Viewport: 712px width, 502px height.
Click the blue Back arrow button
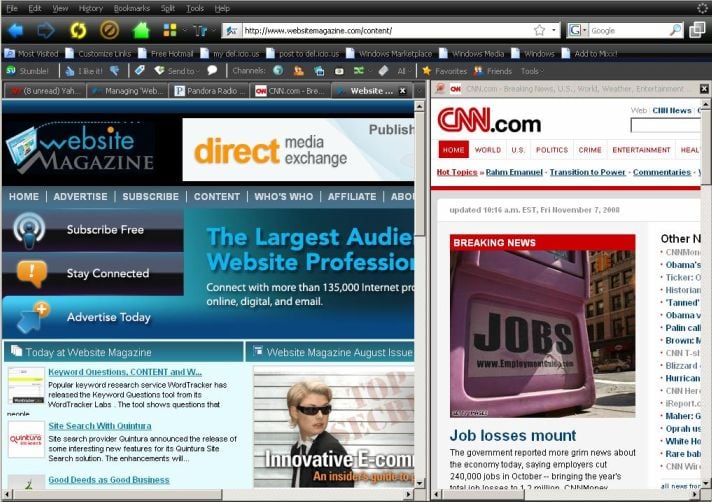(x=16, y=30)
